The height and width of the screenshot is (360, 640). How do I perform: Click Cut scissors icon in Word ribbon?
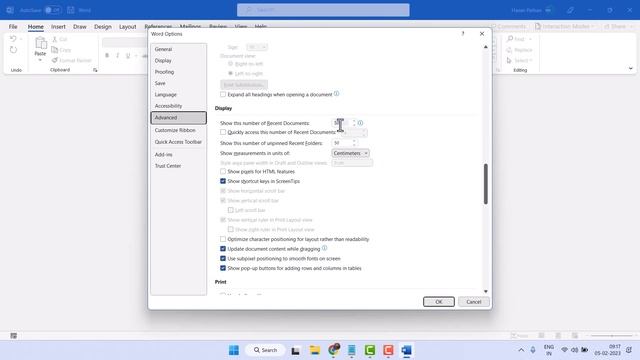[55, 39]
